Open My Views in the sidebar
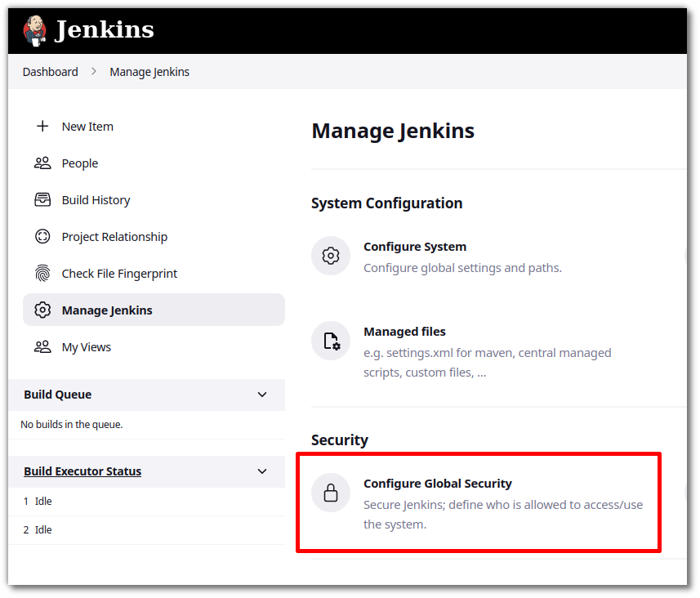This screenshot has height=598, width=700. click(87, 347)
